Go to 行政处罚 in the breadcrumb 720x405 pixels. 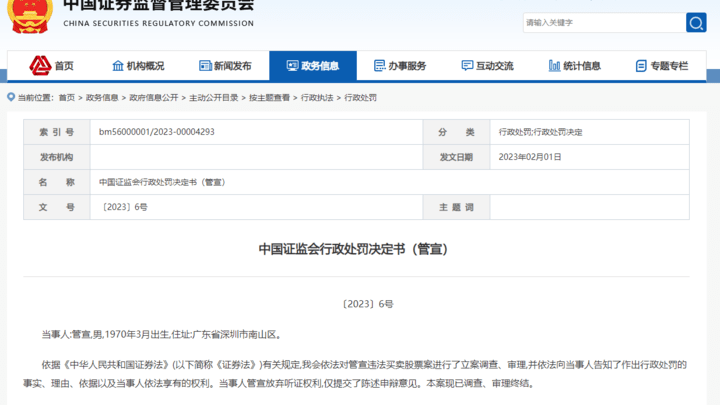tap(360, 97)
